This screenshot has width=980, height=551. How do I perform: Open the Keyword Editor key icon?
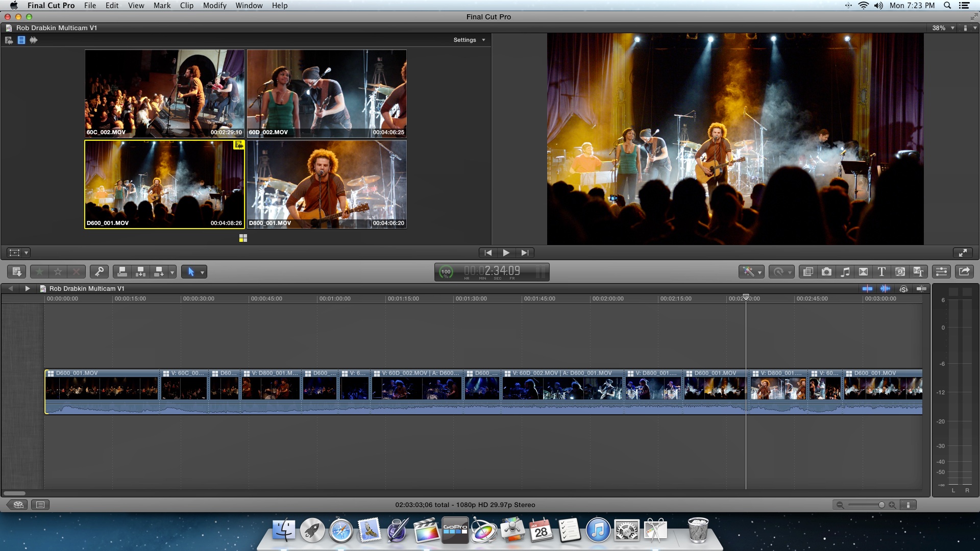tap(99, 272)
